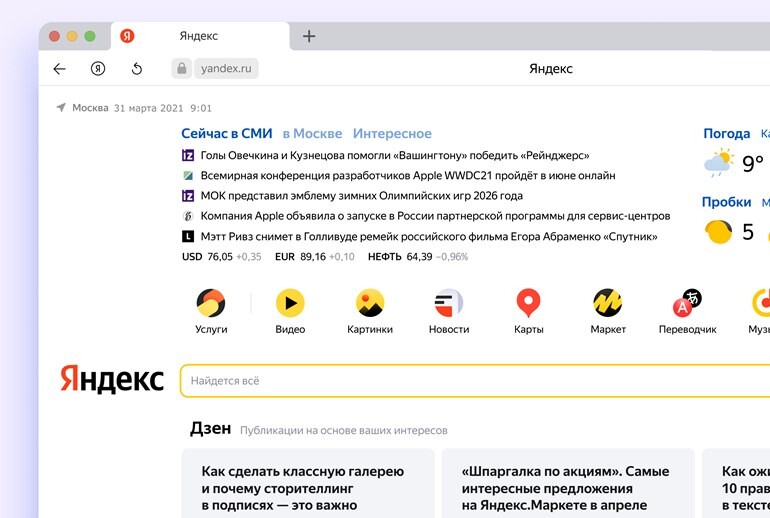This screenshot has width=770, height=518.
Task: Click the lock icon in address bar
Action: tap(181, 69)
